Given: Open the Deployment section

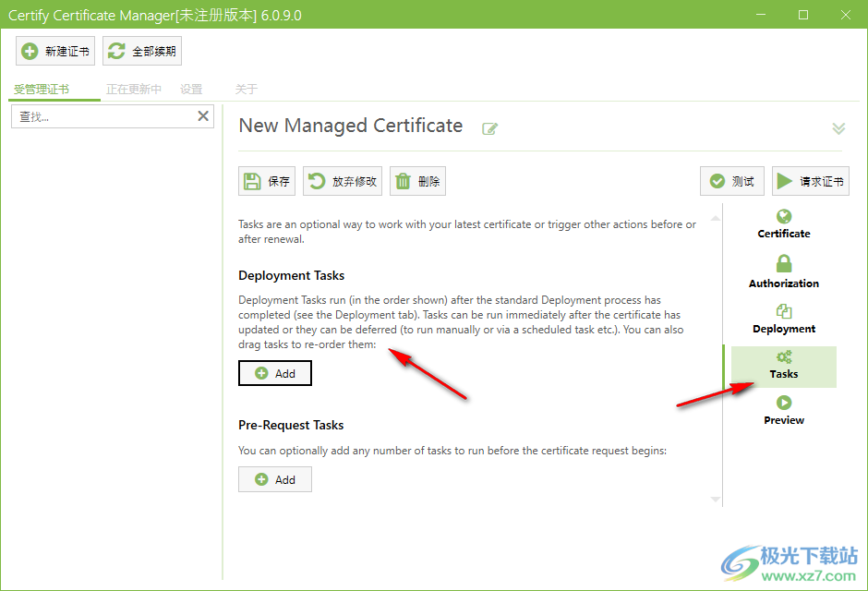Looking at the screenshot, I should tap(784, 320).
